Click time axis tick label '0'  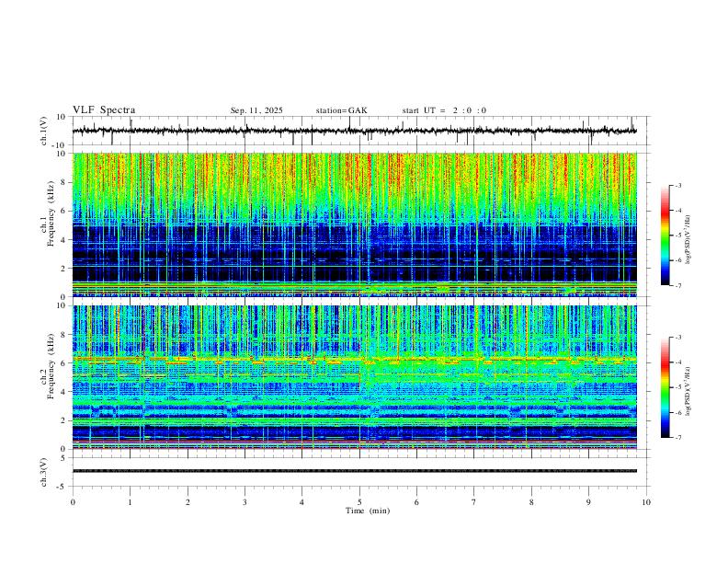tap(73, 502)
